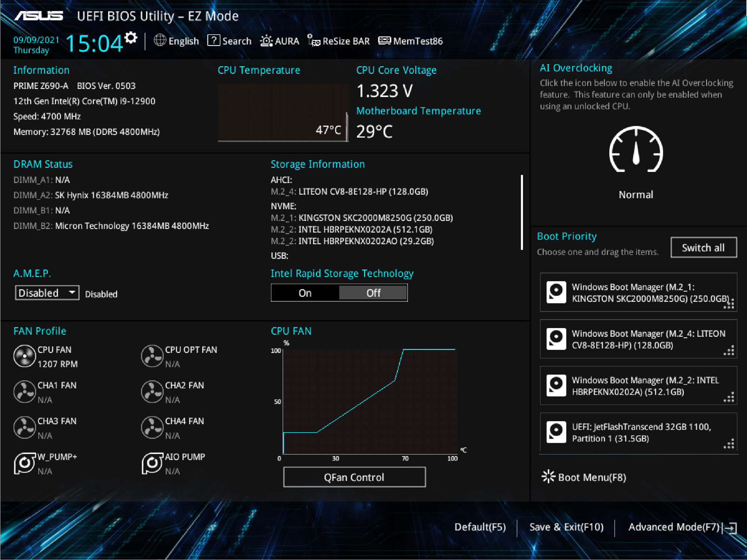Grab the drag handle on LITEON boot entry
747x560 pixels.
(729, 351)
